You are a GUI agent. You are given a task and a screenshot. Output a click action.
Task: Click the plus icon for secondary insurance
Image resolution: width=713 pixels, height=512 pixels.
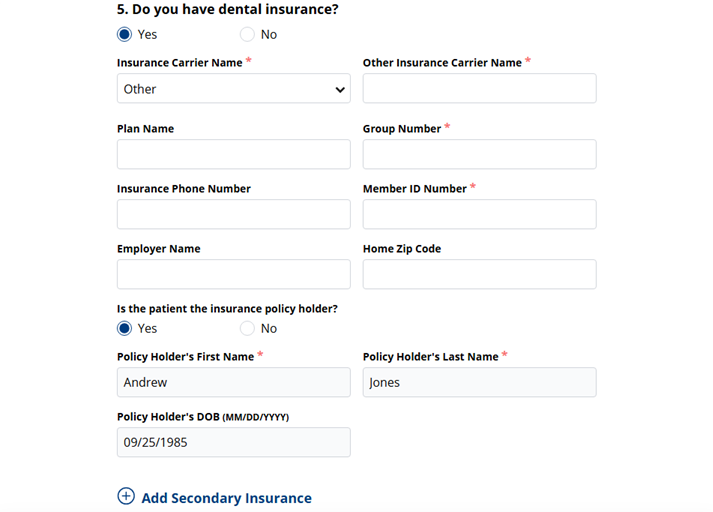126,497
